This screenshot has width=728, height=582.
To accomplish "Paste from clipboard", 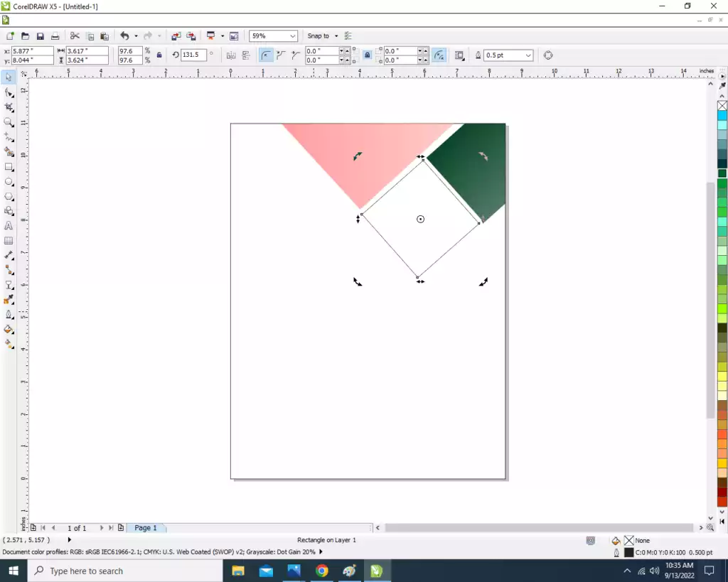I will point(105,36).
